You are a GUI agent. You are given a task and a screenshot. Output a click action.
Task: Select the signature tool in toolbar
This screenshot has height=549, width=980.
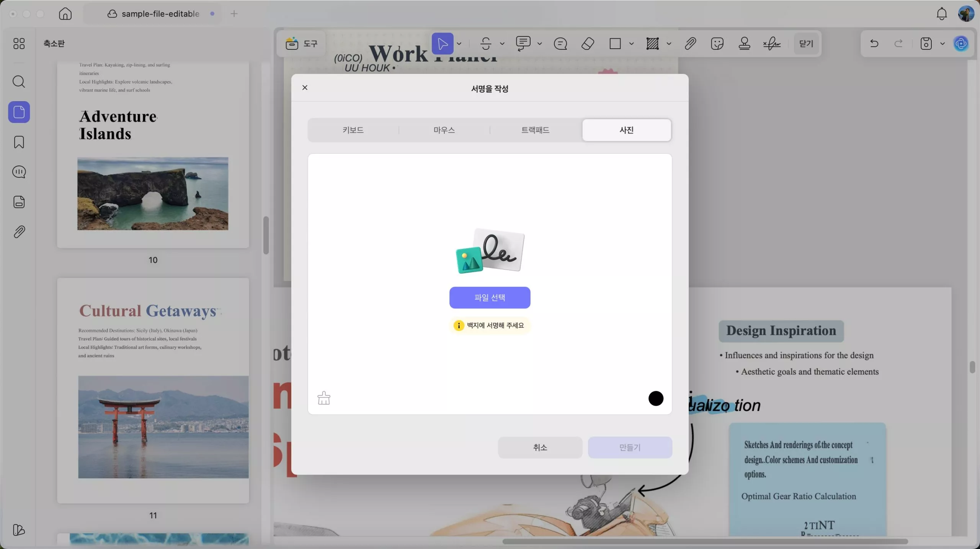772,44
